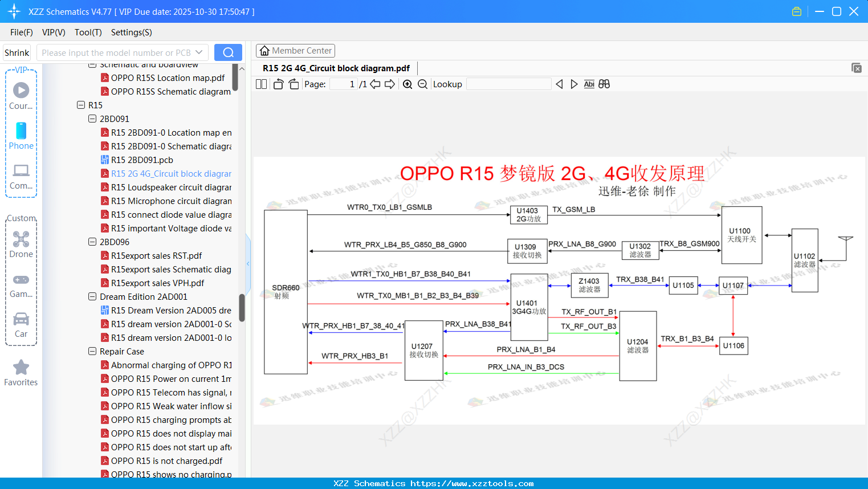Screen dimensions: 868x489
Task: Click inside the page number field
Action: (342, 84)
